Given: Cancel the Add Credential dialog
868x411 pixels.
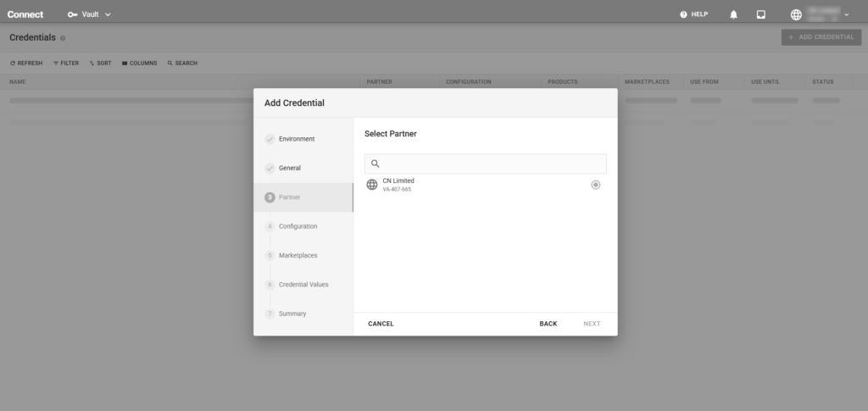Looking at the screenshot, I should 381,324.
